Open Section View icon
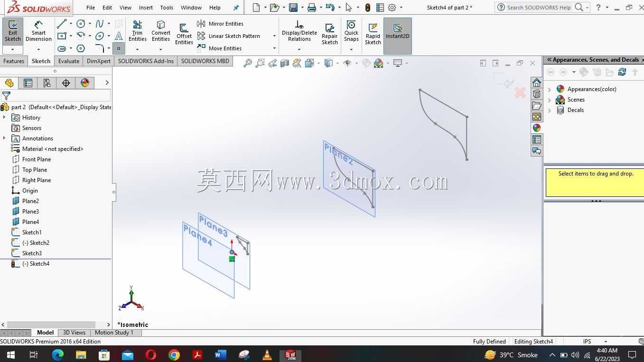The image size is (644, 362). 285,63
